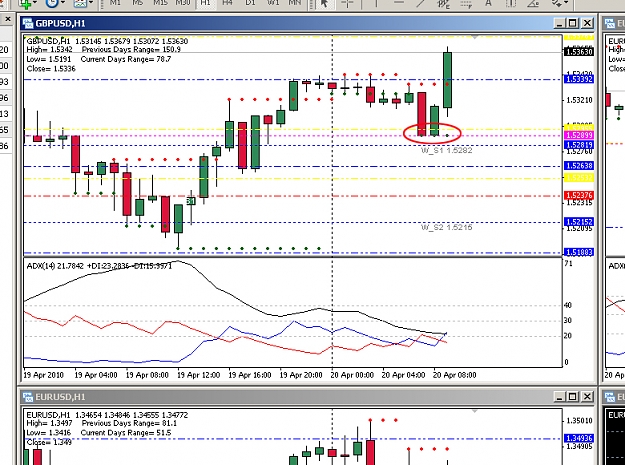This screenshot has width=625, height=465.
Task: Expand the Arrows tool dropdown
Action: click(x=566, y=3)
